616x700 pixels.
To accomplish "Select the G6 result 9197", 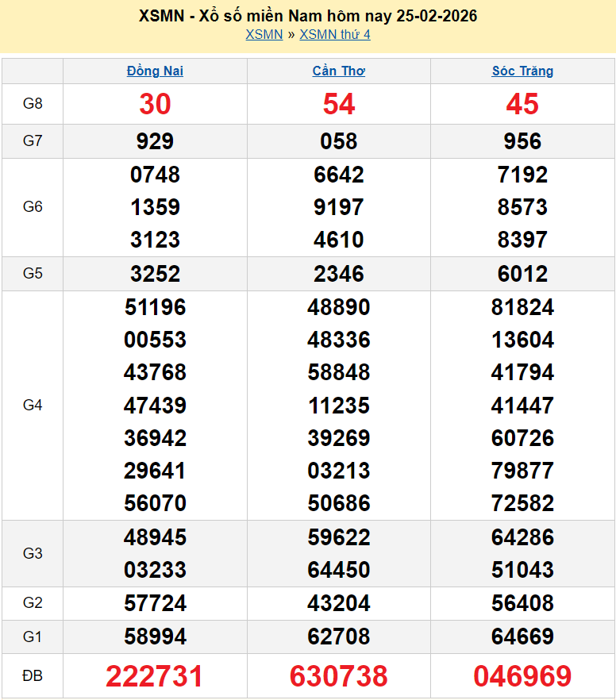I will [x=339, y=207].
